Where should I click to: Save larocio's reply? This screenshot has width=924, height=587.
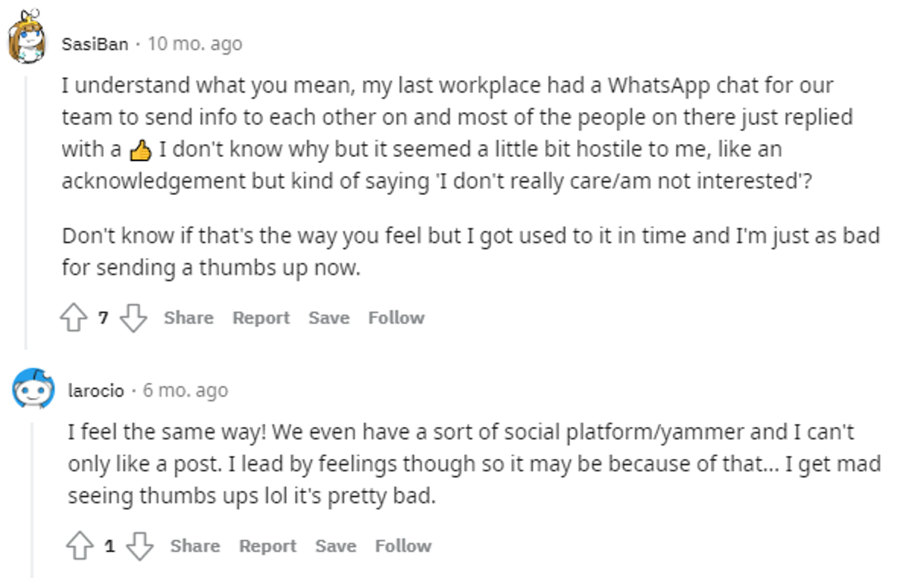[x=335, y=546]
